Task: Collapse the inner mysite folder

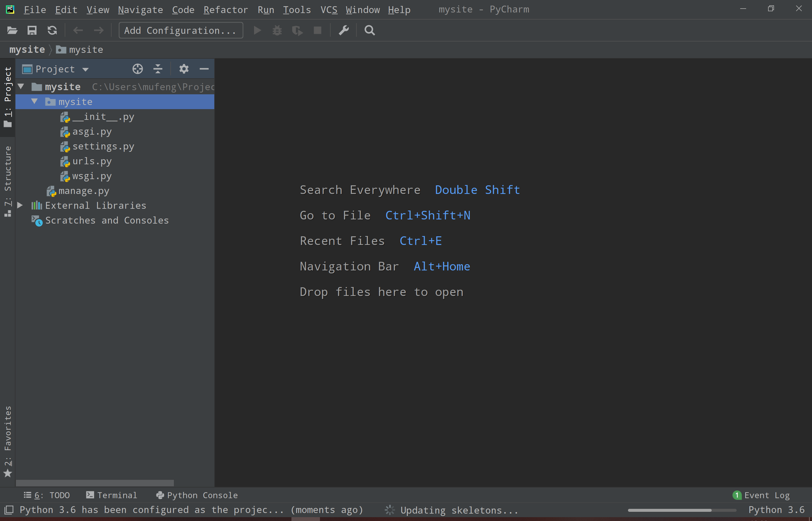Action: pos(34,101)
